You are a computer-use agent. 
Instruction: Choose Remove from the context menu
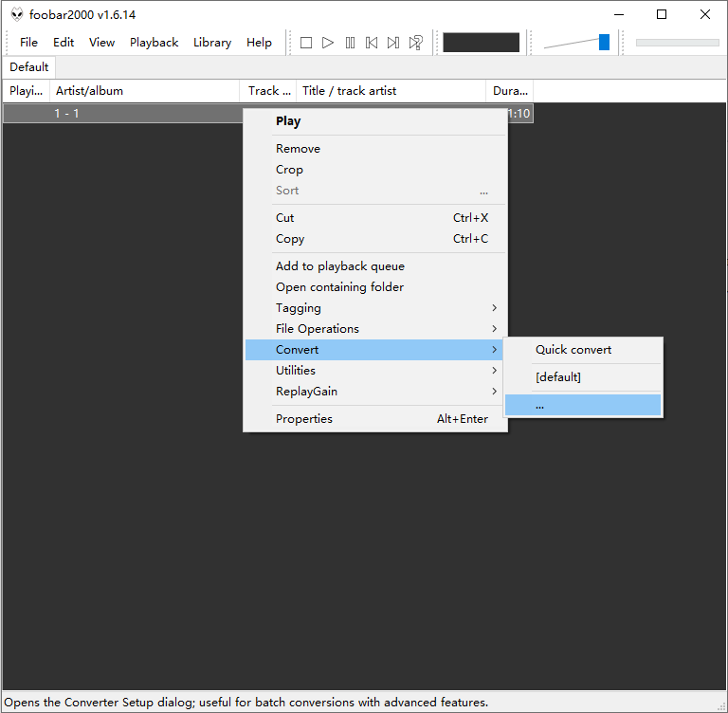point(375,149)
